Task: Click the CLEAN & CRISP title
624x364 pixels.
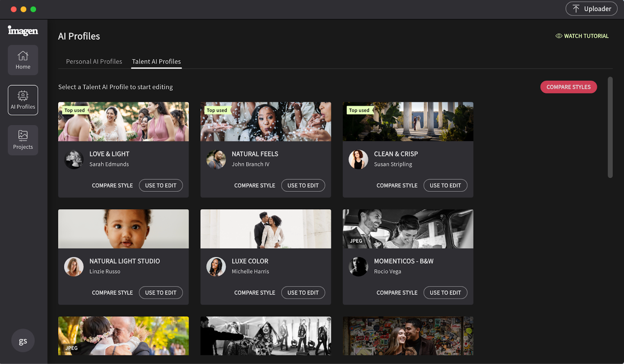Action: tap(396, 154)
